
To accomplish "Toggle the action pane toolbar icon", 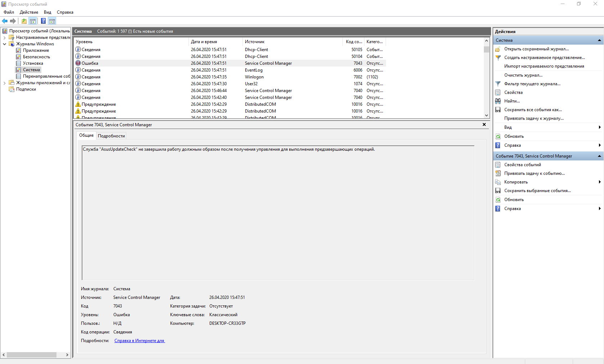I will point(52,21).
